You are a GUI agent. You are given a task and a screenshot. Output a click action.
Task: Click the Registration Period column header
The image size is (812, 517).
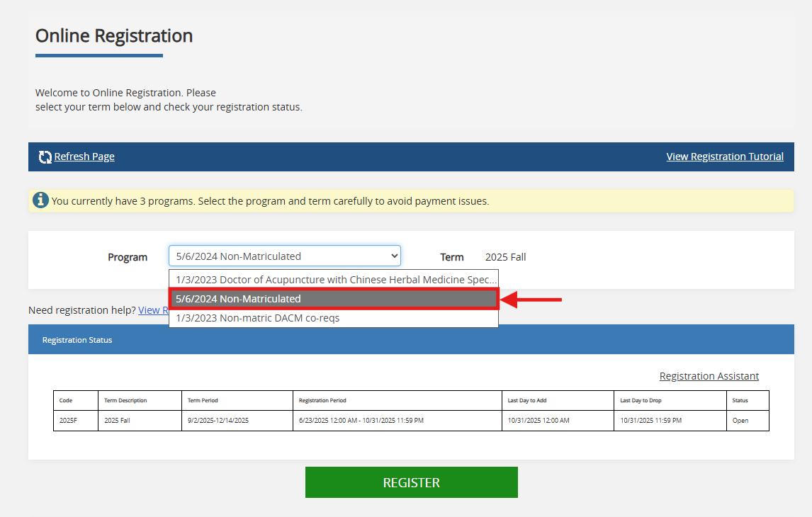322,401
